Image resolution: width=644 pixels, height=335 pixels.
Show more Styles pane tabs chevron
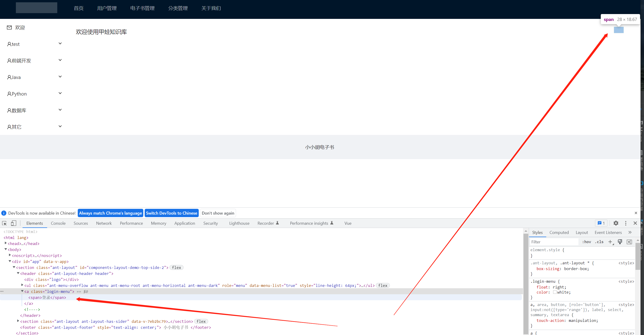[630, 232]
